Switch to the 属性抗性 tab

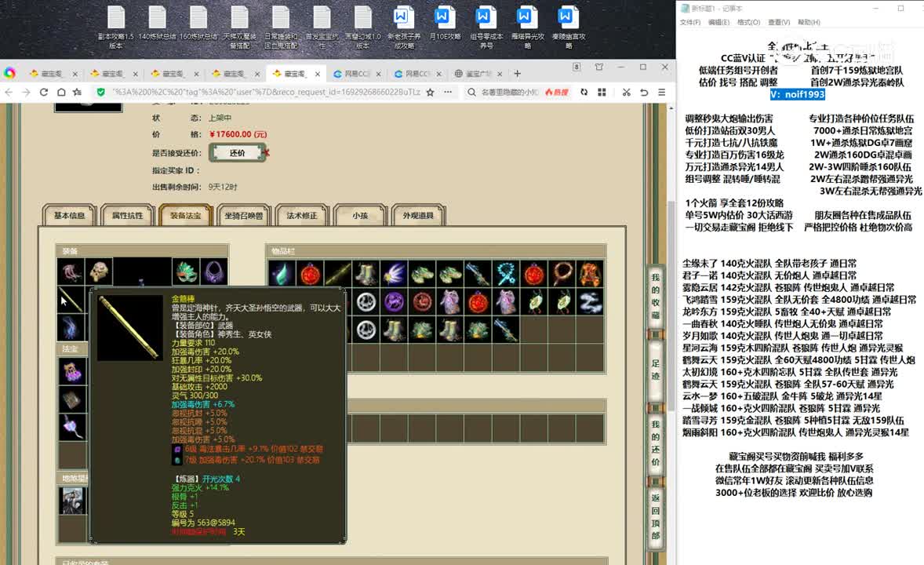click(x=127, y=215)
